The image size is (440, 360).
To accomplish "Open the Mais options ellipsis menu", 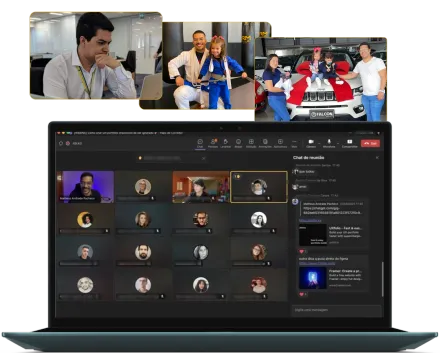I will click(x=294, y=143).
